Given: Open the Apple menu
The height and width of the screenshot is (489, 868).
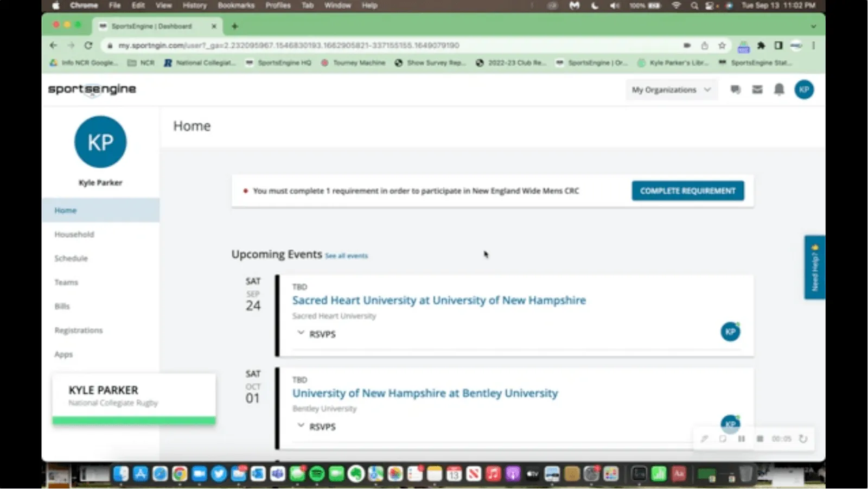Looking at the screenshot, I should point(55,5).
